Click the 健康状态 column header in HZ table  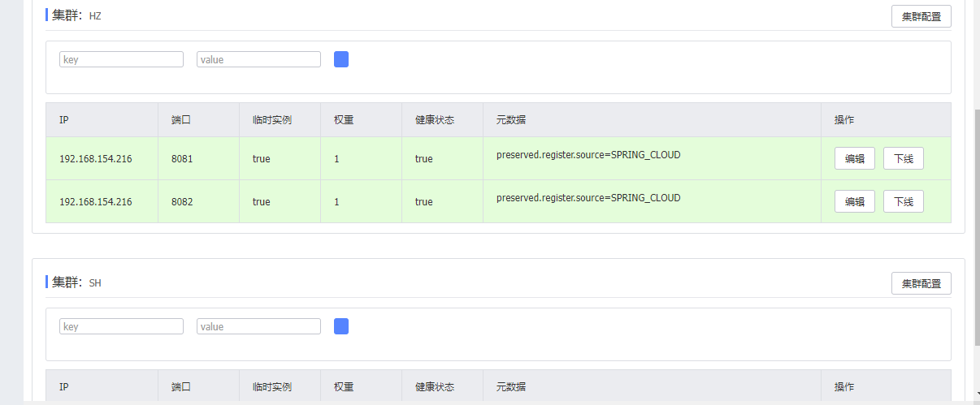click(435, 120)
